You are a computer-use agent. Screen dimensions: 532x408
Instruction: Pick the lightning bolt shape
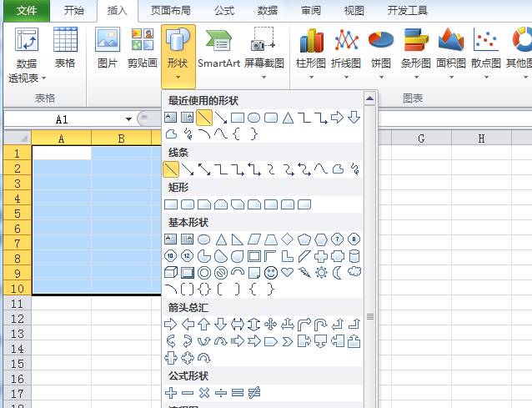pos(304,273)
